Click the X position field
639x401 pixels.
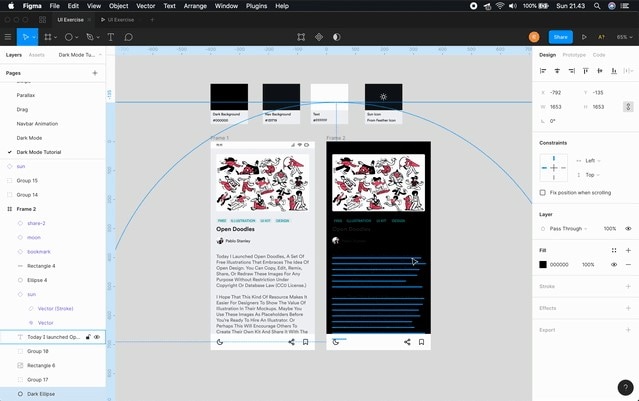tap(555, 93)
